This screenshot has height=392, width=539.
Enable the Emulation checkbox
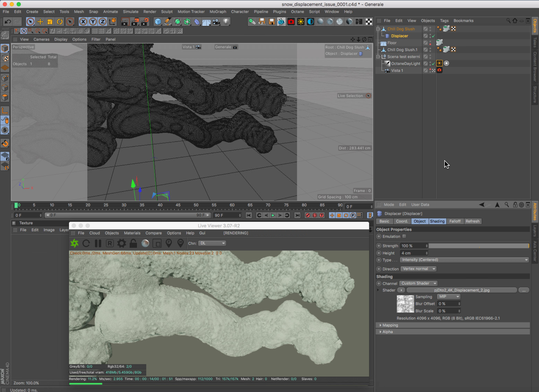[x=404, y=236]
